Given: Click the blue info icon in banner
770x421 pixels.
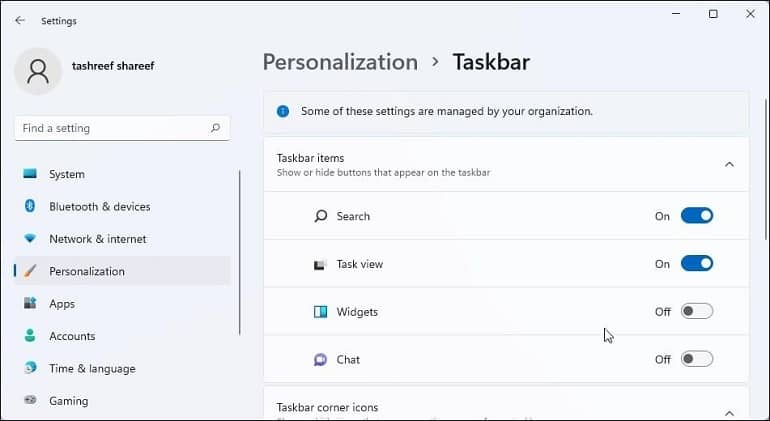Looking at the screenshot, I should [283, 111].
